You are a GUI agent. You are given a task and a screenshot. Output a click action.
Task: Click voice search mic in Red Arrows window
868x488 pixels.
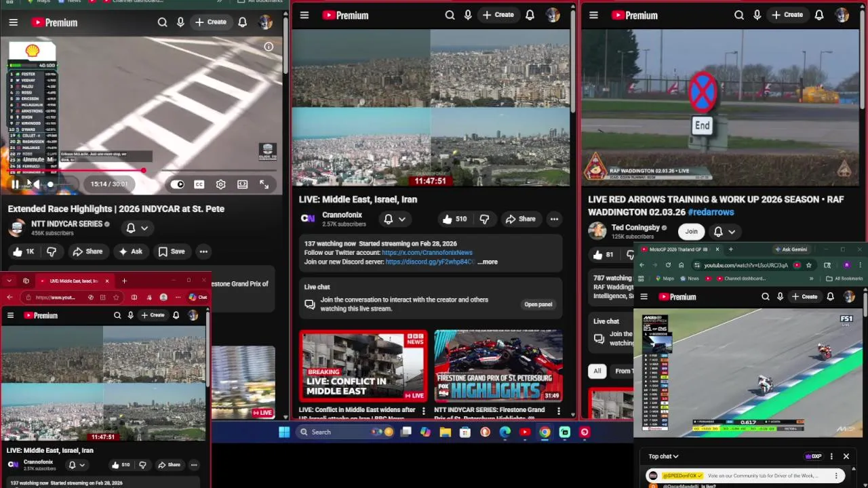coord(757,15)
